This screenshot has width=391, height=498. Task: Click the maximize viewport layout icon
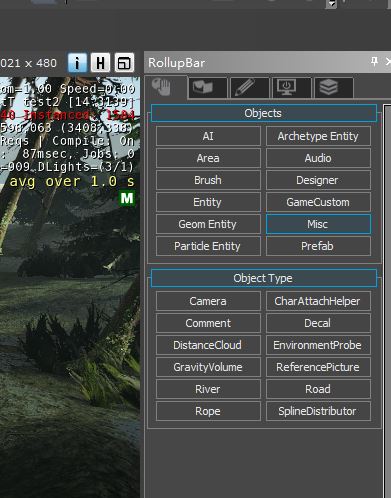click(x=124, y=62)
